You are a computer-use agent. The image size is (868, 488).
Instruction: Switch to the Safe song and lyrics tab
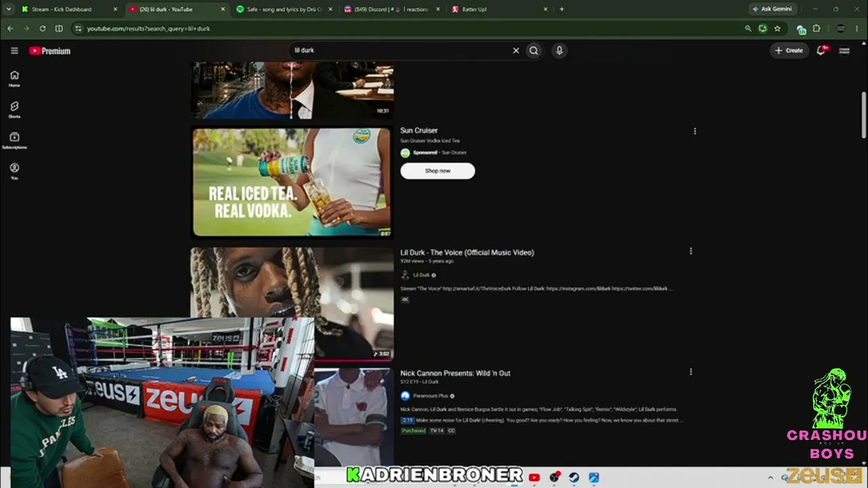point(283,9)
